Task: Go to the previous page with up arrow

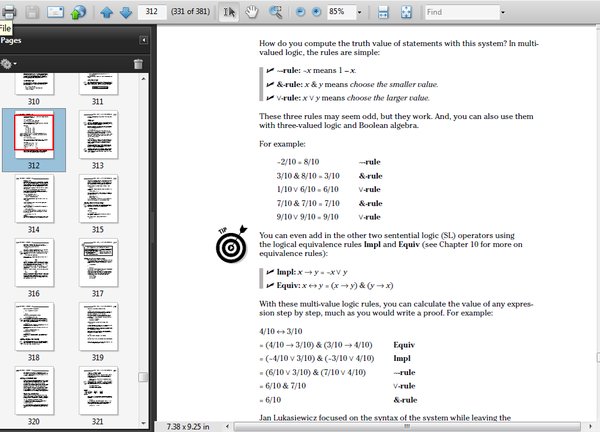Action: coord(106,12)
